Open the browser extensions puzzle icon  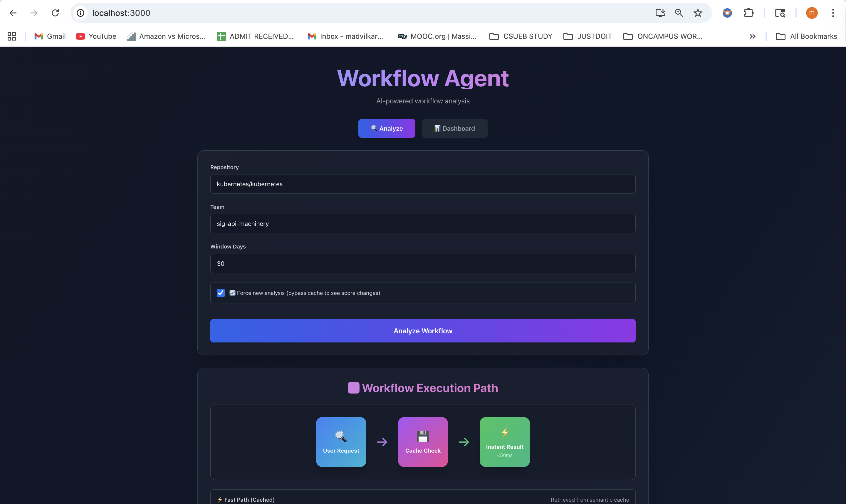[x=748, y=13]
